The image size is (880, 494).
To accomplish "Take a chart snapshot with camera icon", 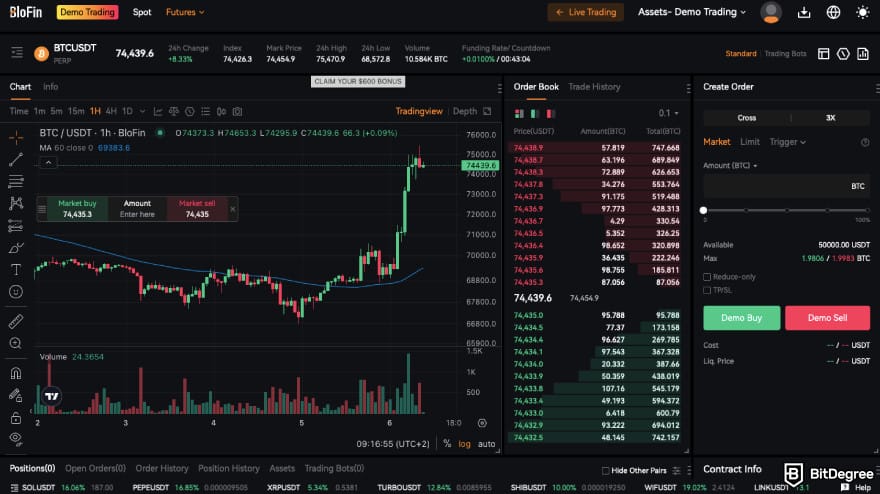I will 237,111.
